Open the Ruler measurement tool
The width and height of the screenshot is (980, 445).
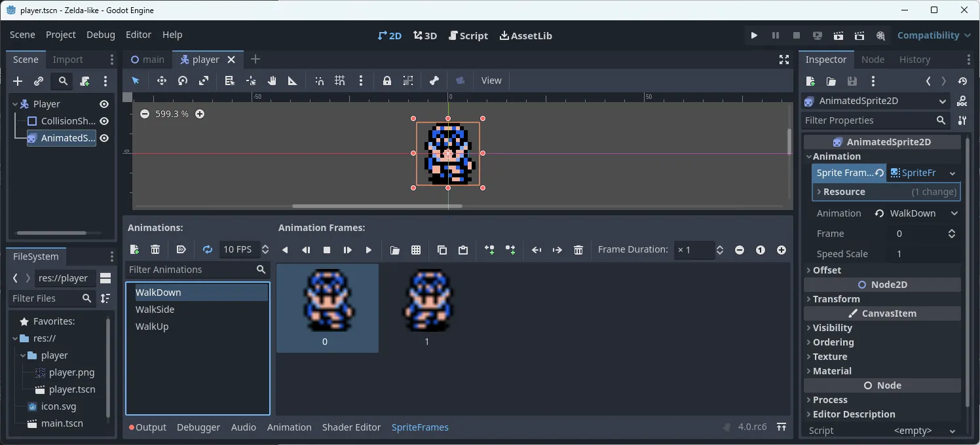tap(293, 80)
